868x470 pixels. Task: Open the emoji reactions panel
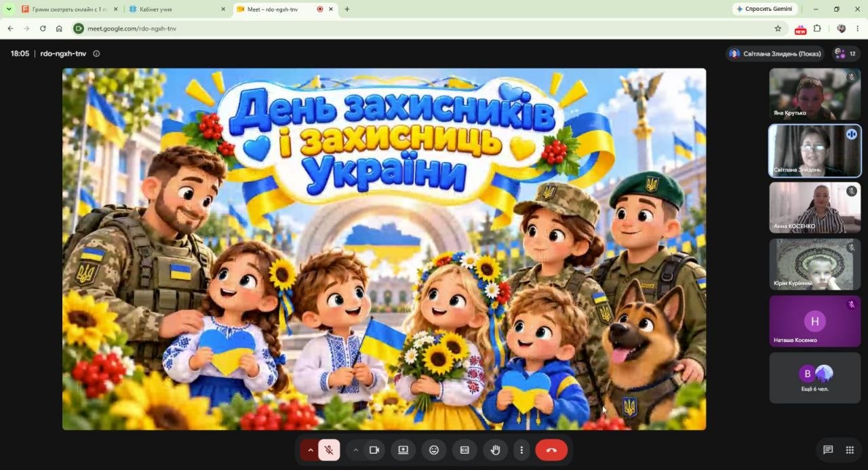click(434, 450)
